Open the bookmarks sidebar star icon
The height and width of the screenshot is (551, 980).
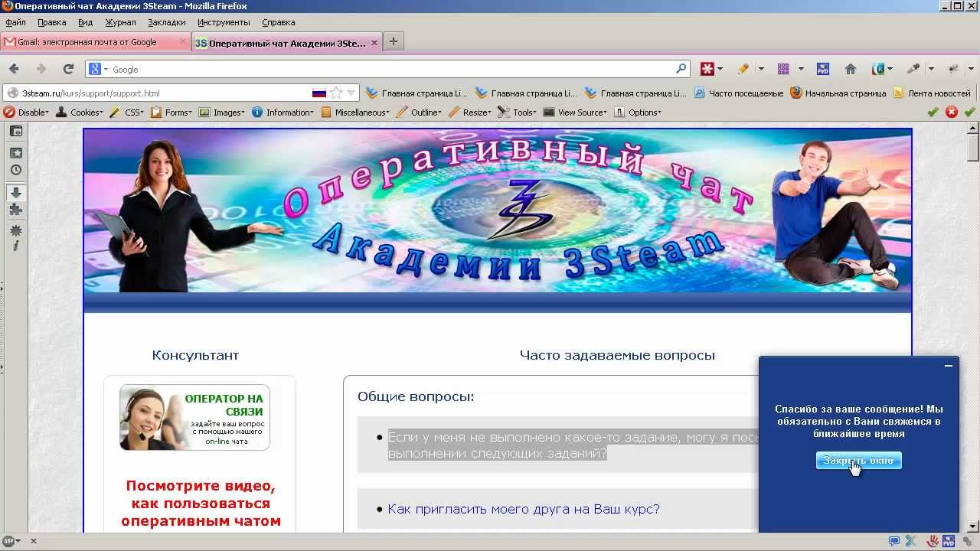(x=15, y=153)
